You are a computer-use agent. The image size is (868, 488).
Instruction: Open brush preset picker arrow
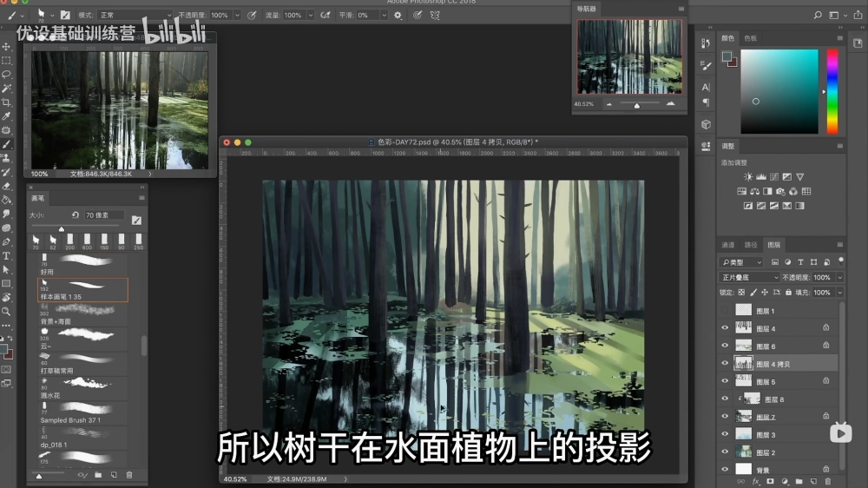pyautogui.click(x=52, y=16)
